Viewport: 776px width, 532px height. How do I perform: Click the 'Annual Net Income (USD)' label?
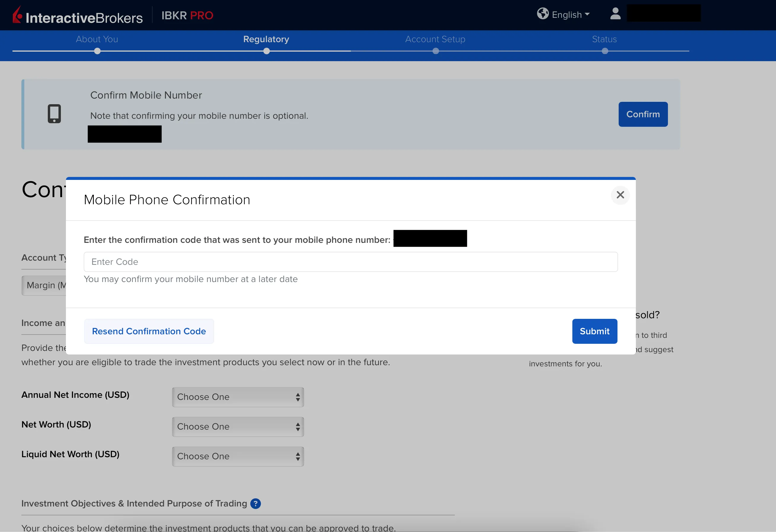click(x=75, y=395)
